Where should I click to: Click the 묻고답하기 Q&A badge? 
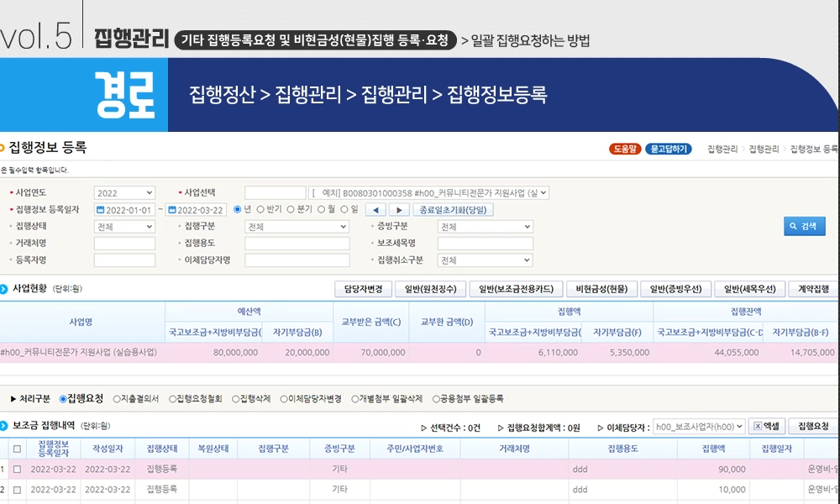pyautogui.click(x=668, y=149)
